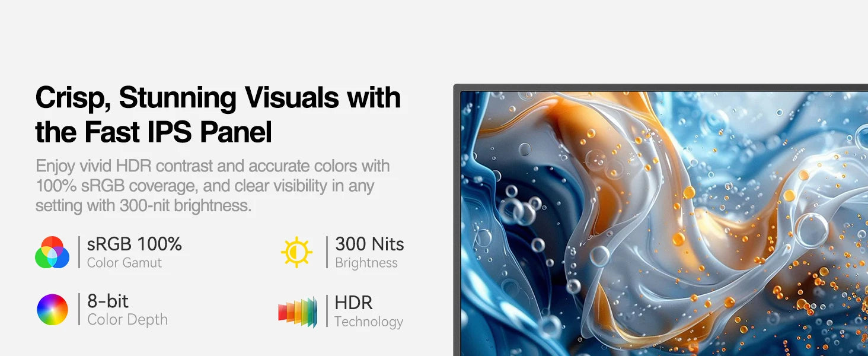
Task: Click the dark bezel of the monitor
Action: [x=457, y=220]
